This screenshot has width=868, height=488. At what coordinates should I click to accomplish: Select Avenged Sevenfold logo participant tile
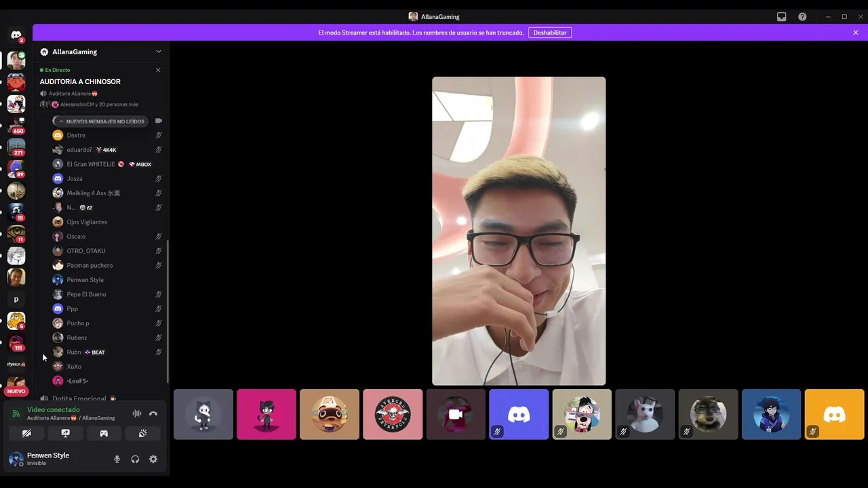tap(393, 414)
